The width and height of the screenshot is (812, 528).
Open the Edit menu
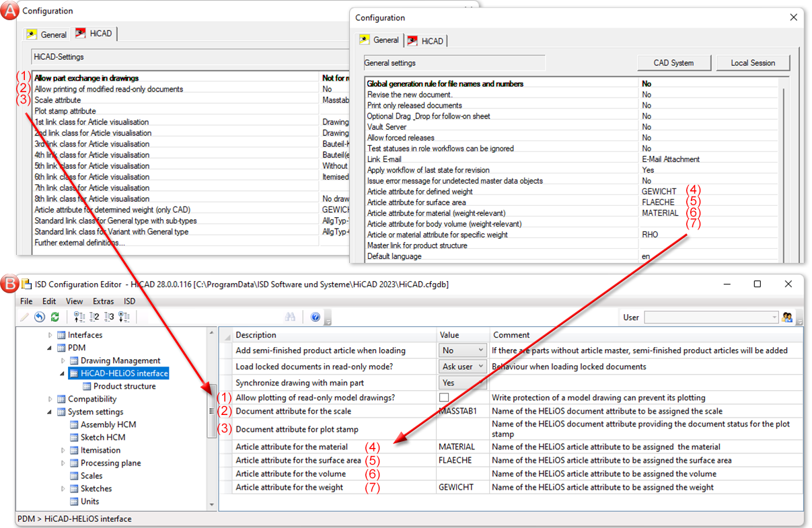[49, 301]
